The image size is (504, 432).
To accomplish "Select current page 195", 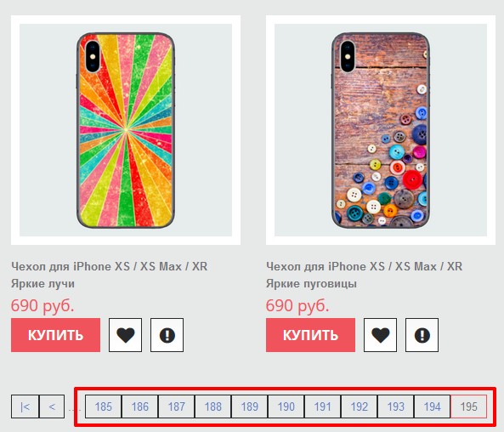I will (468, 406).
